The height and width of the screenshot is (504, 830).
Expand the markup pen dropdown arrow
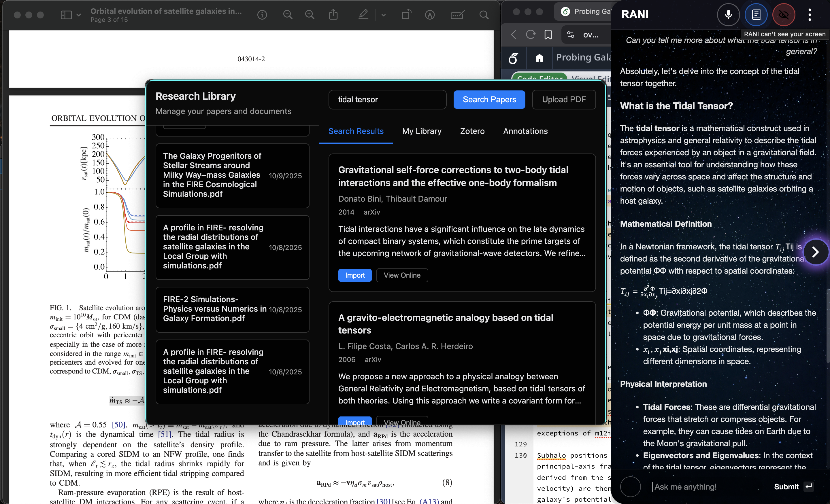(x=383, y=15)
